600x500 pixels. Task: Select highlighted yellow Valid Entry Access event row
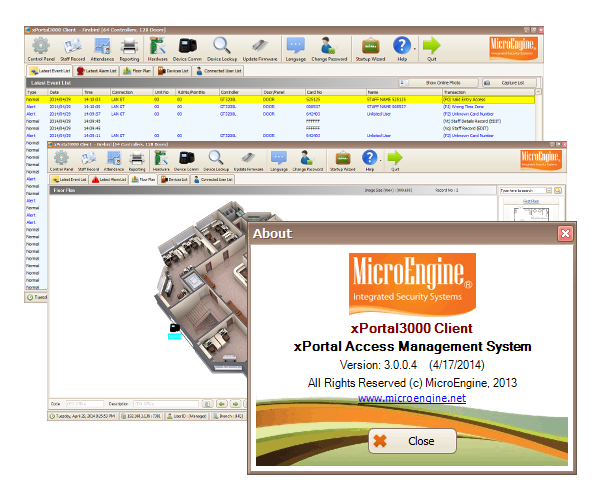280,99
